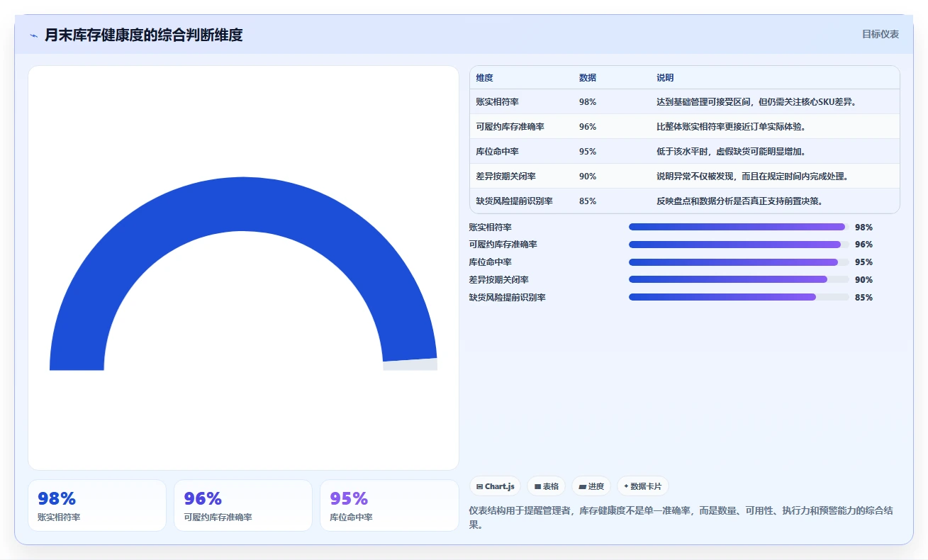Click the description 比整体账实相符率更接近订单实际体验

(x=731, y=127)
